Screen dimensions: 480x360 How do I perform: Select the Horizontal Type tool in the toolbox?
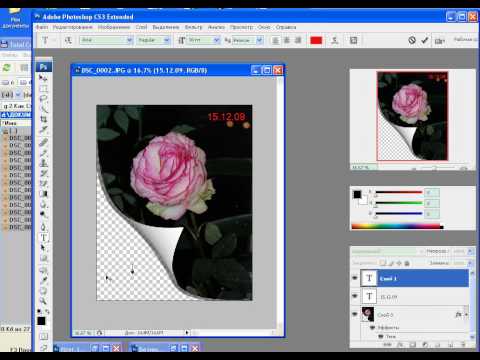coord(44,238)
